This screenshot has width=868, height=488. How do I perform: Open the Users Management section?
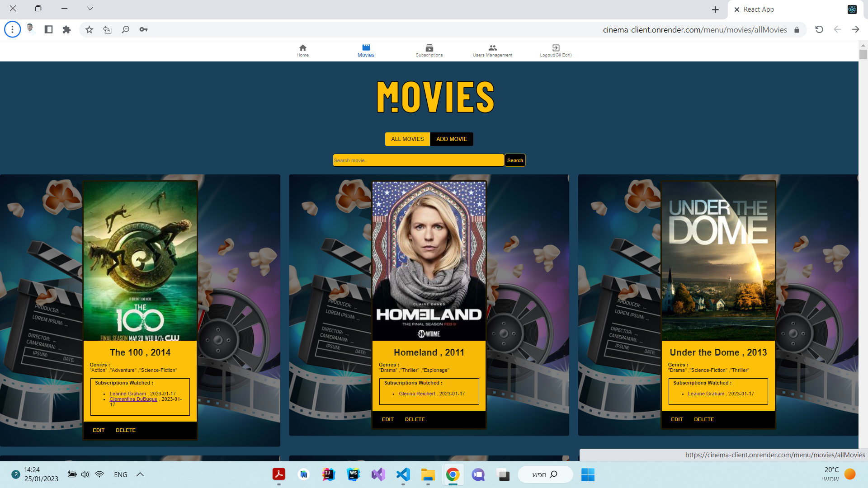(x=492, y=50)
